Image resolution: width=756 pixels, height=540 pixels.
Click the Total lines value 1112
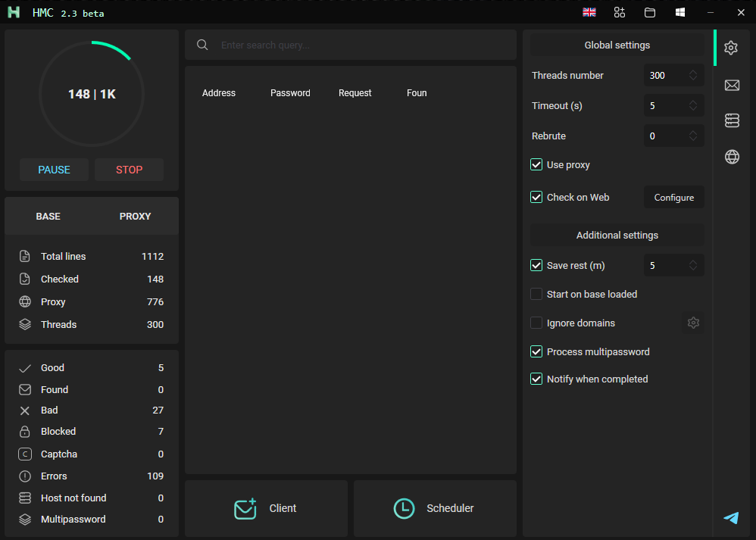click(152, 257)
